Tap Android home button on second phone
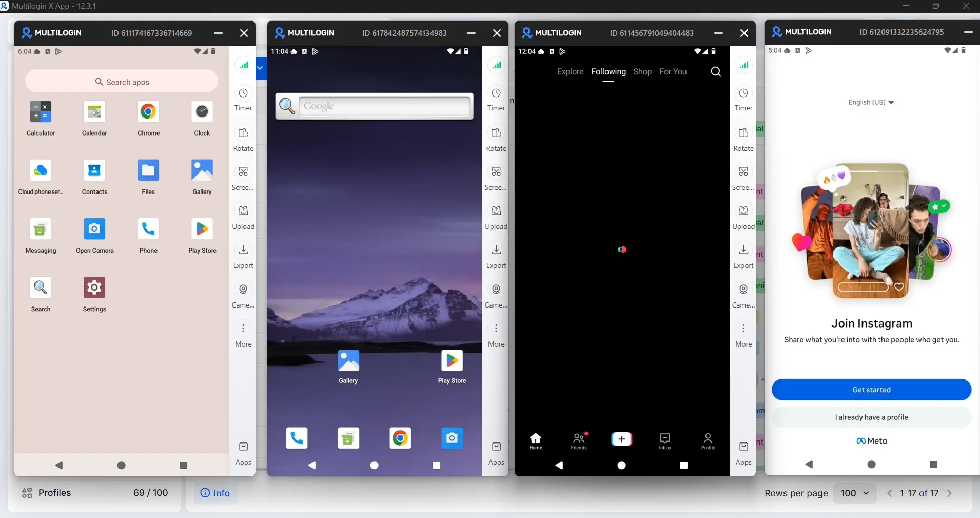Image resolution: width=980 pixels, height=518 pixels. [375, 465]
